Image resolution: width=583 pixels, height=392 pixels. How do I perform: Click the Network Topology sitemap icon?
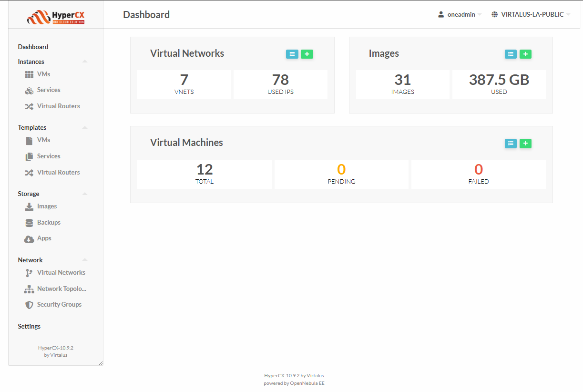(29, 289)
